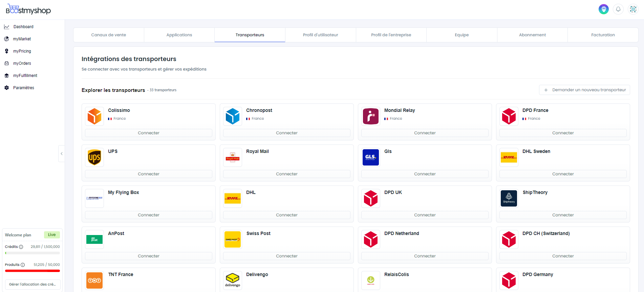Click Gérer l'allocation des crédits button
This screenshot has width=644, height=292.
tap(33, 284)
